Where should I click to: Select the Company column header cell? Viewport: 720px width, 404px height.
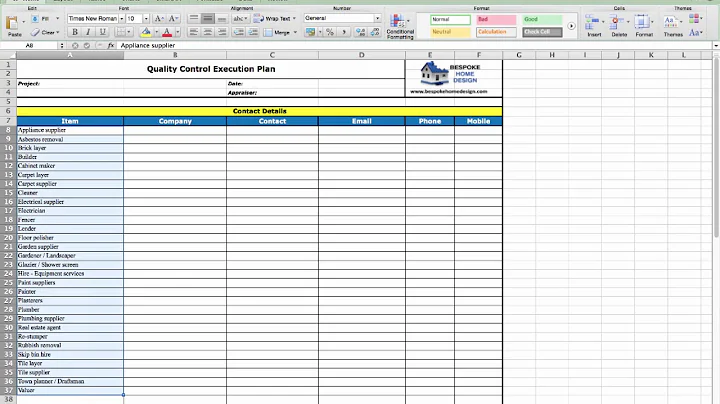(175, 121)
